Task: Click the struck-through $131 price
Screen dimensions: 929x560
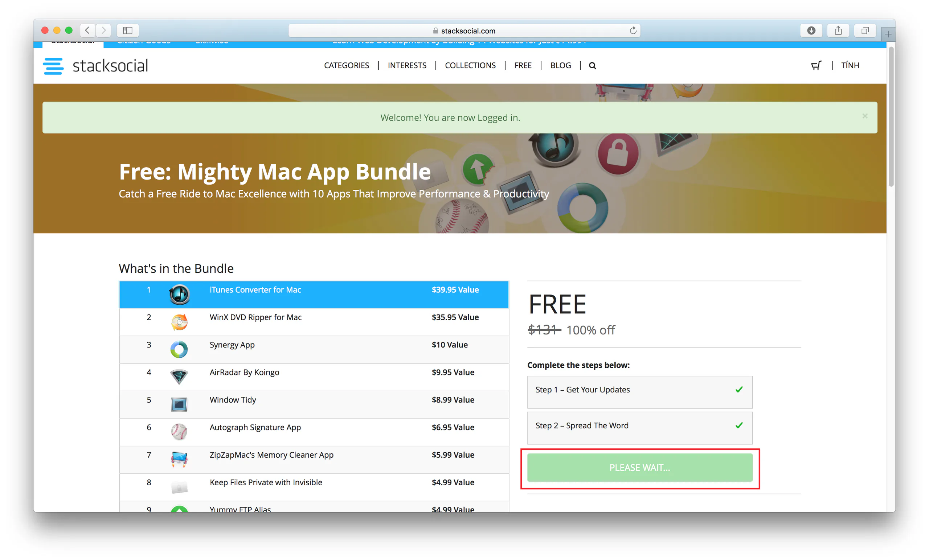Action: [544, 330]
